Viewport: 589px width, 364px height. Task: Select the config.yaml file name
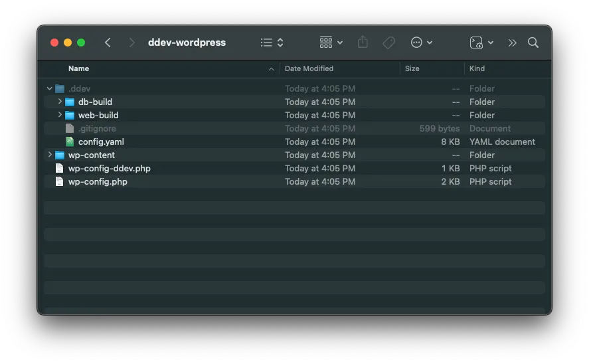click(101, 141)
